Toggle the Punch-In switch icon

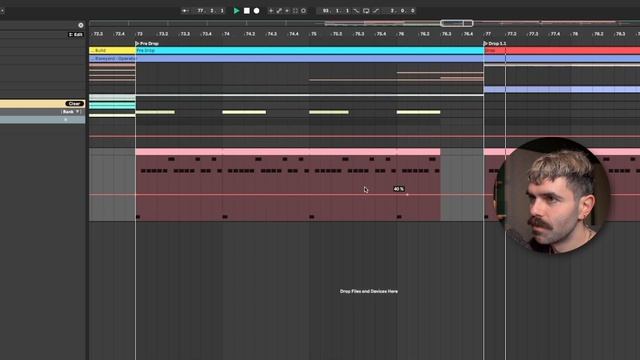point(356,11)
